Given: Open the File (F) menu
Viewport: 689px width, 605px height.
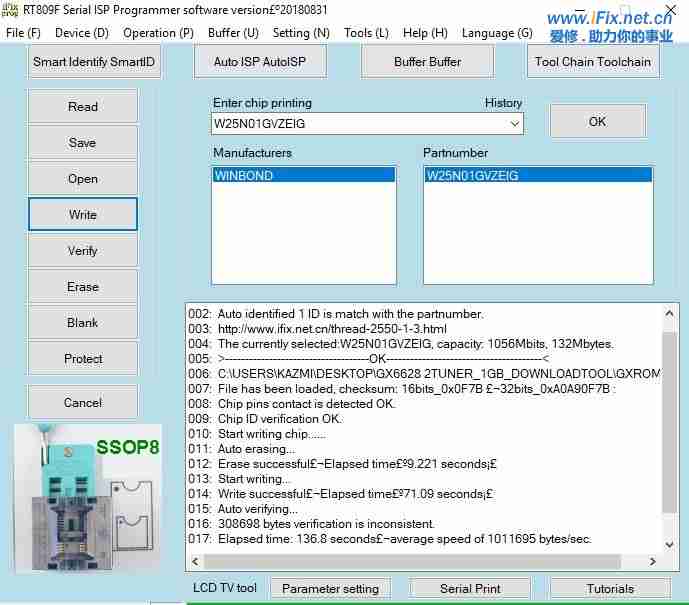Looking at the screenshot, I should point(23,33).
